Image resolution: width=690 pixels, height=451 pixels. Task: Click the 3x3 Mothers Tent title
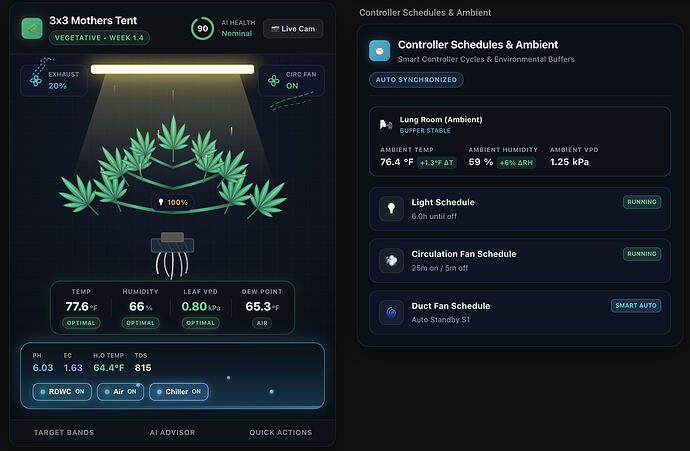(x=93, y=21)
